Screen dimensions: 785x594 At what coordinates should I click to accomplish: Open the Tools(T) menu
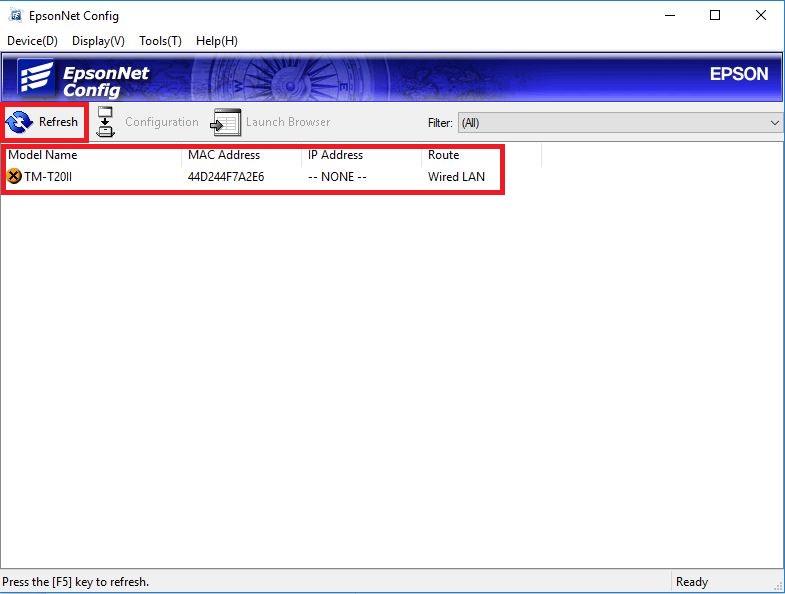click(160, 41)
